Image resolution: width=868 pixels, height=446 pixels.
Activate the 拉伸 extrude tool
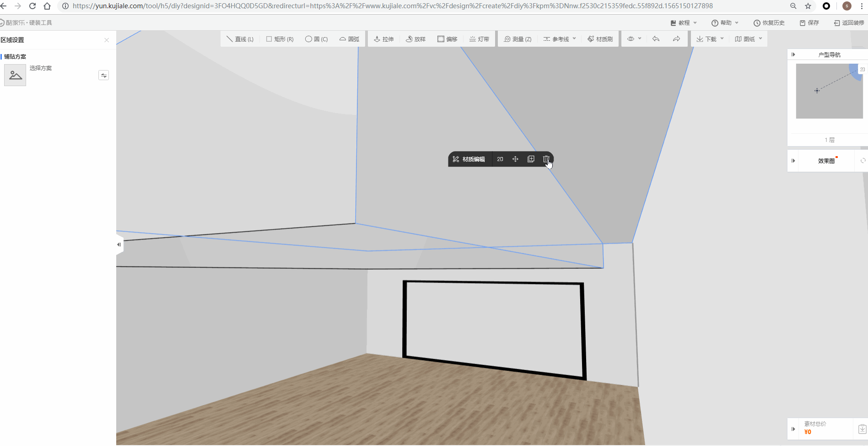point(383,39)
